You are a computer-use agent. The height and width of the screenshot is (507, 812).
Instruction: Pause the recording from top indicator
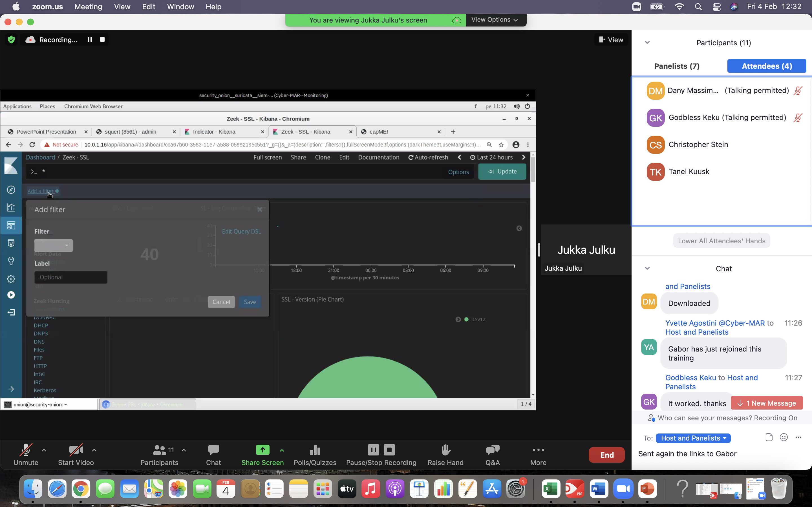[90, 39]
